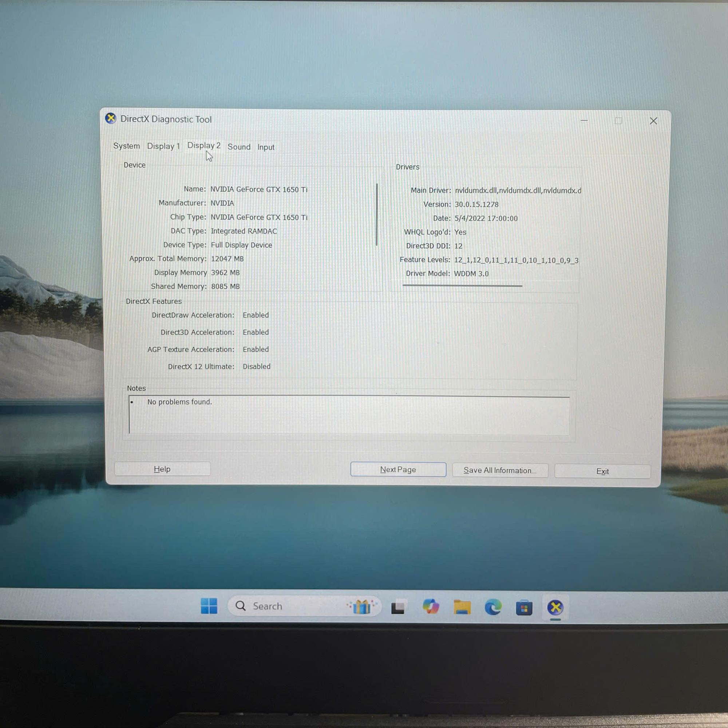Click DirectX 12 Ultimate 'Disabled' value
This screenshot has width=728, height=728.
coord(257,366)
